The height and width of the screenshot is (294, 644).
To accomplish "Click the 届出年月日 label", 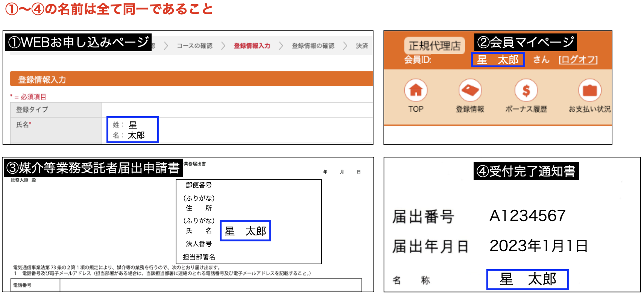I will tap(430, 247).
